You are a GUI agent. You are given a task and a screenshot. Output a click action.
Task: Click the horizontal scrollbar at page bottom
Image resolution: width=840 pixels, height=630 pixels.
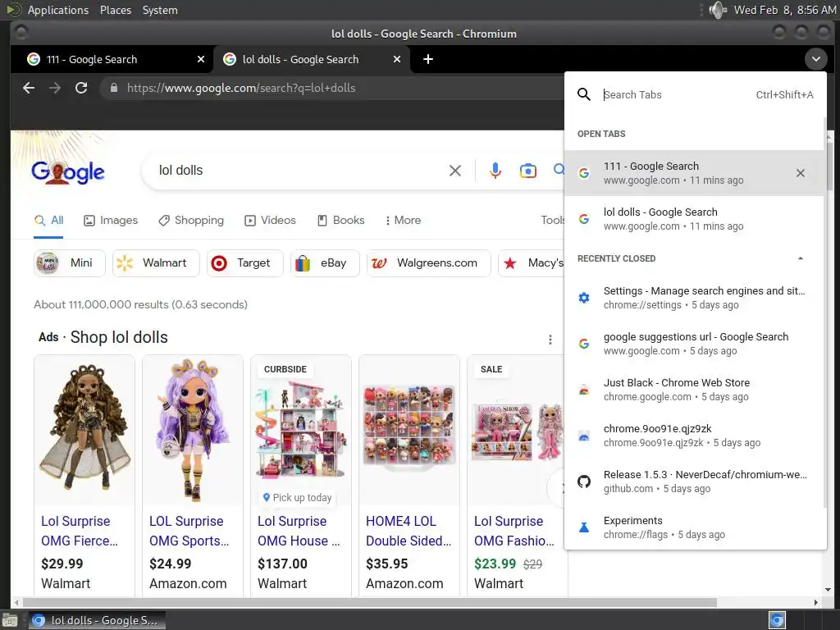point(370,603)
